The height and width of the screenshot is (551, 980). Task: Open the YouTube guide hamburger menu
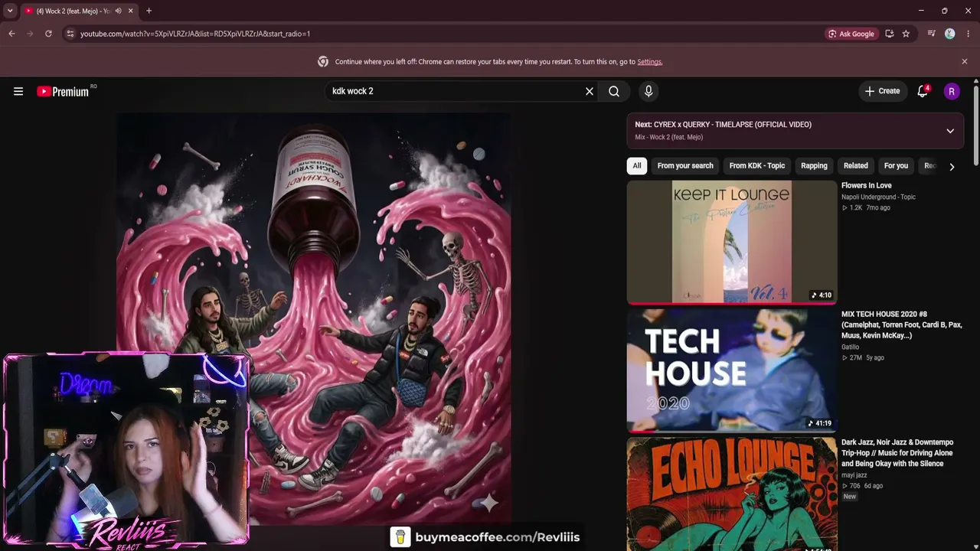pyautogui.click(x=18, y=91)
